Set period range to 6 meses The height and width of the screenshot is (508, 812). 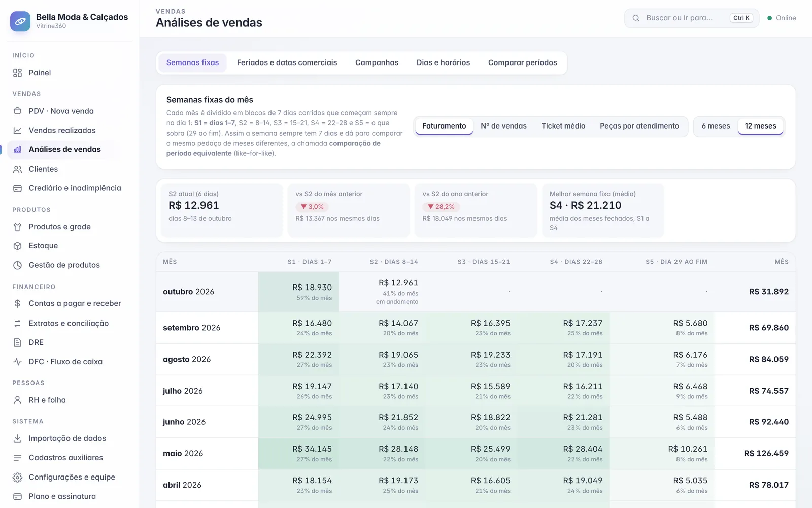716,126
